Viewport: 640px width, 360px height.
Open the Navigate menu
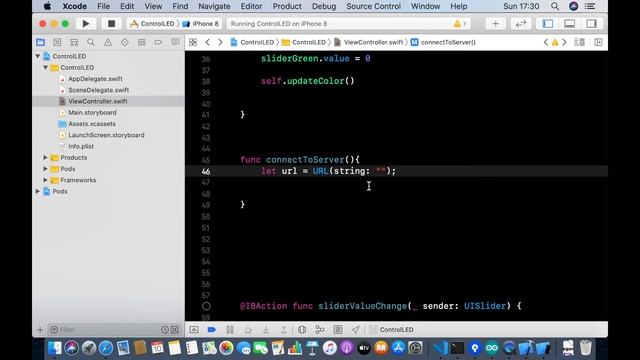tap(214, 6)
